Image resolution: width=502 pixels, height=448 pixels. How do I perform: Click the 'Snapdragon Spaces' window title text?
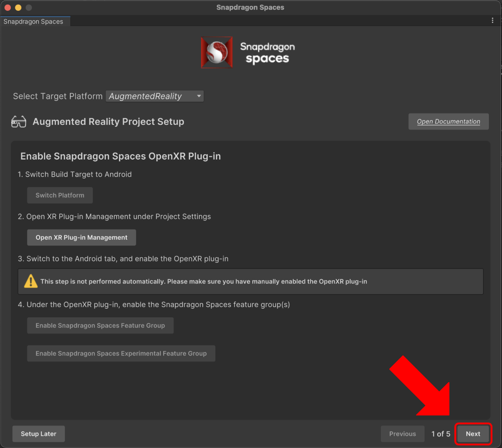250,7
